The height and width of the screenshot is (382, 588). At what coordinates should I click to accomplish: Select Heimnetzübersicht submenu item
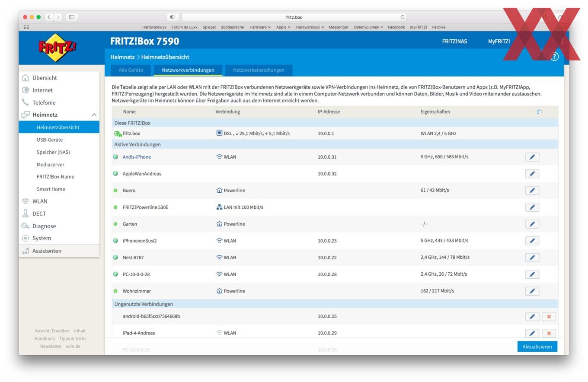pyautogui.click(x=59, y=127)
